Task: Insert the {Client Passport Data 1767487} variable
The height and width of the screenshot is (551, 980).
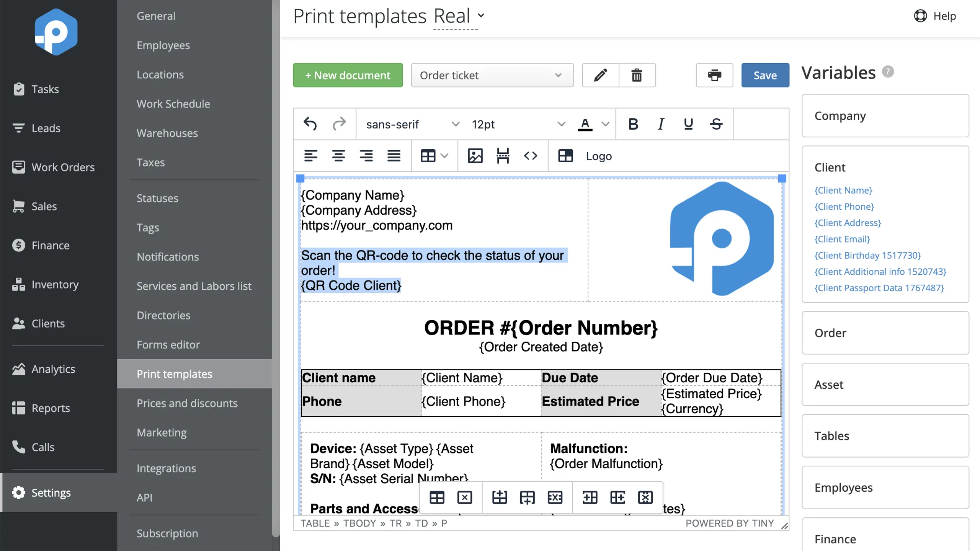Action: tap(879, 288)
